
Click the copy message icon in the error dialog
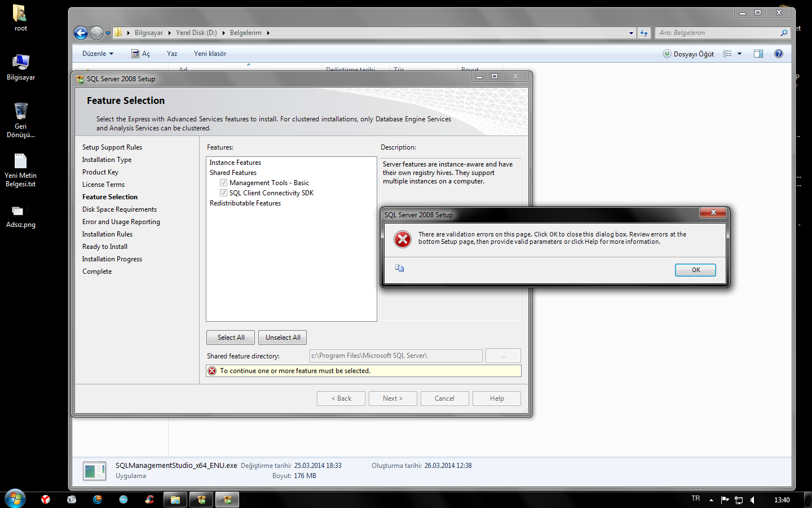[x=399, y=268]
